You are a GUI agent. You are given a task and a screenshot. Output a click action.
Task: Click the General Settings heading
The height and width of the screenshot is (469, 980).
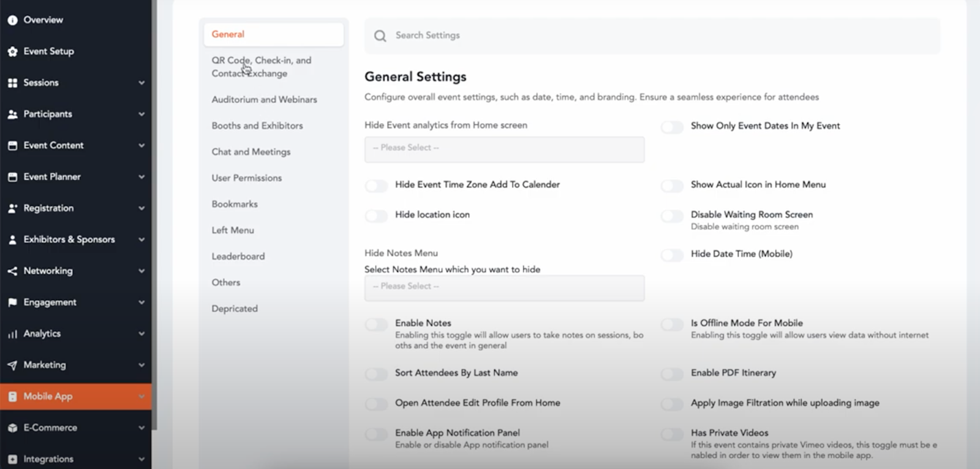click(x=415, y=77)
